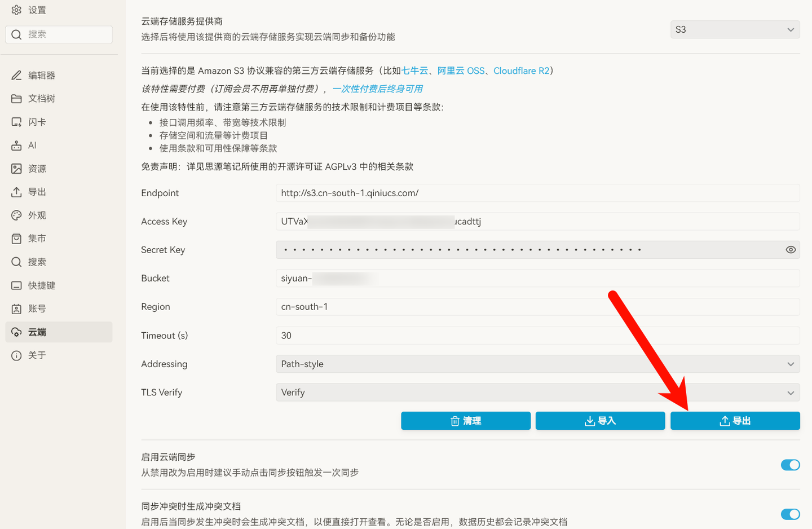Switch to the AI settings section
Image resolution: width=812 pixels, height=529 pixels.
point(59,146)
